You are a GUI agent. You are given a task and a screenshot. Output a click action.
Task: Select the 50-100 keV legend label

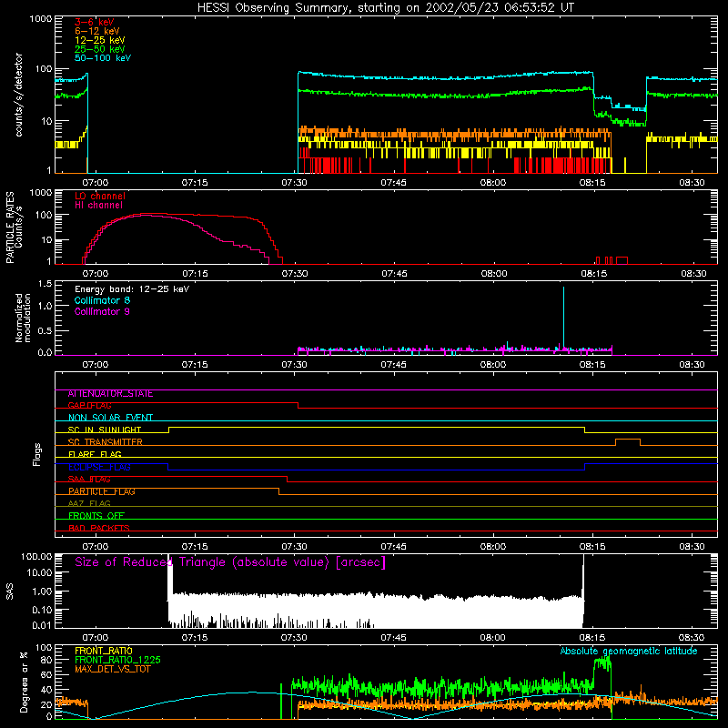tap(103, 58)
